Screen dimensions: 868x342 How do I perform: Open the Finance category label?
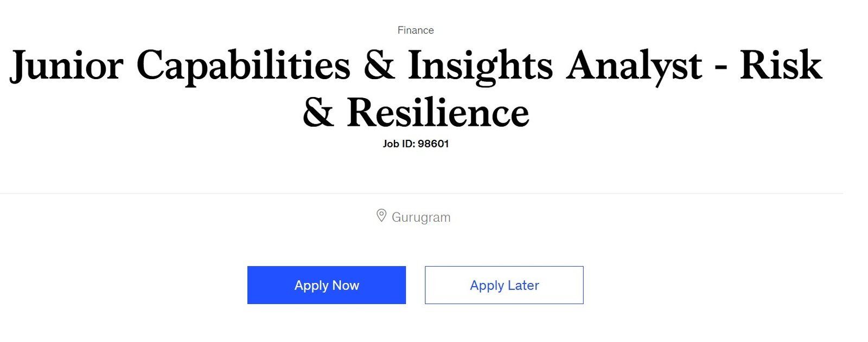pos(416,30)
